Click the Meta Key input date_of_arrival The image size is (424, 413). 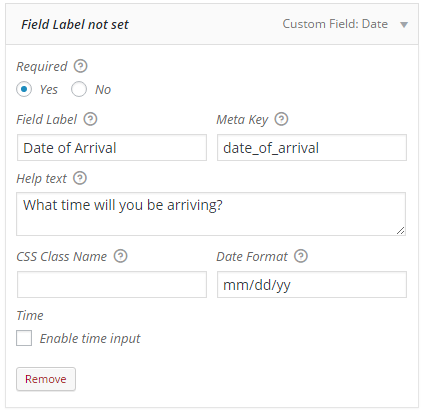pyautogui.click(x=312, y=148)
